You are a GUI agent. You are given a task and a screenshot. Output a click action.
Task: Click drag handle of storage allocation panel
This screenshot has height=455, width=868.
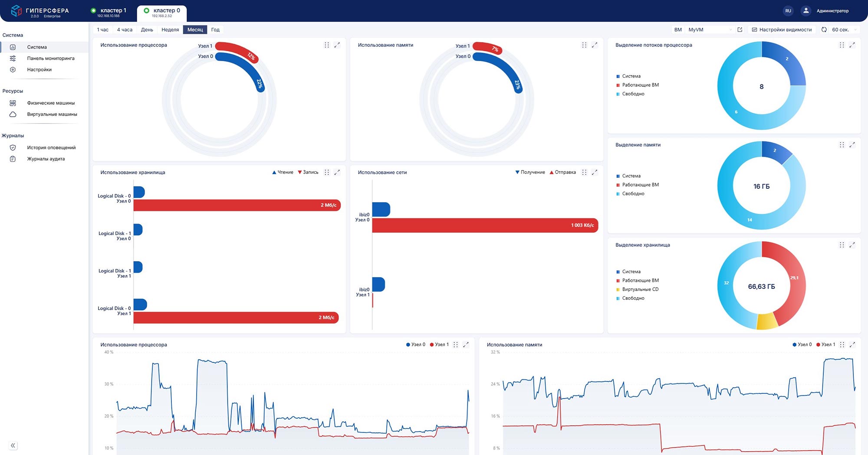(x=842, y=245)
